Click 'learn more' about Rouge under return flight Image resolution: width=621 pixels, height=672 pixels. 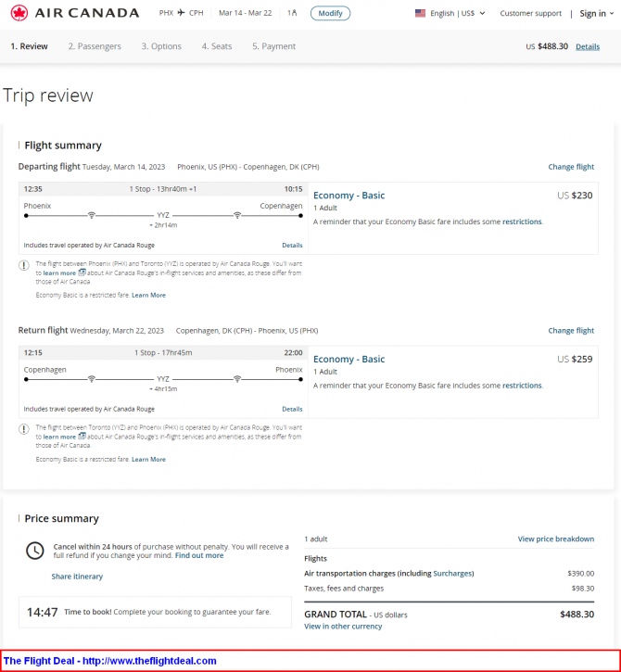[59, 437]
